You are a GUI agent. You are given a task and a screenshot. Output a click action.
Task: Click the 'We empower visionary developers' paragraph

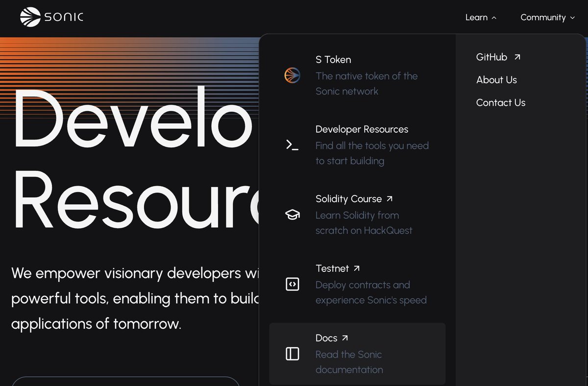coord(135,298)
